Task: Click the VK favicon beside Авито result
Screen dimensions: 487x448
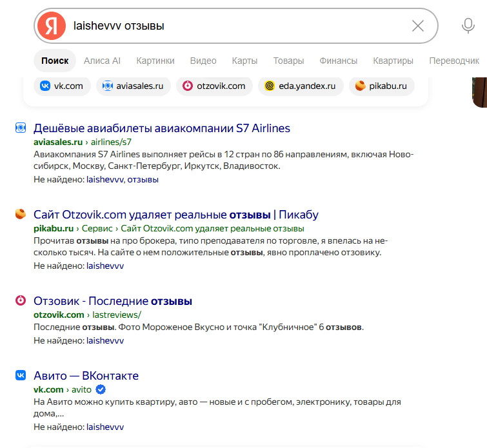Action: [x=21, y=375]
